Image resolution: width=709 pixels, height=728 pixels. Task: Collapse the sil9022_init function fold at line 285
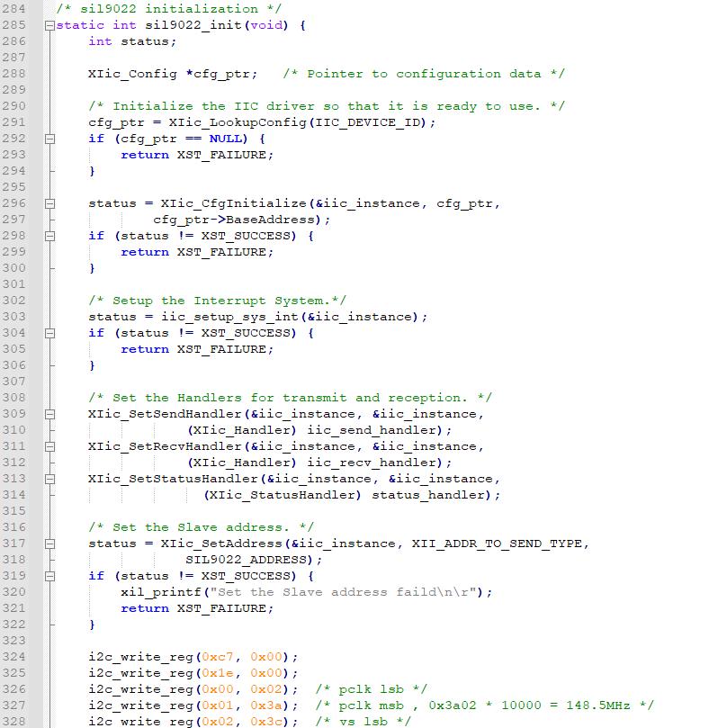pos(49,26)
